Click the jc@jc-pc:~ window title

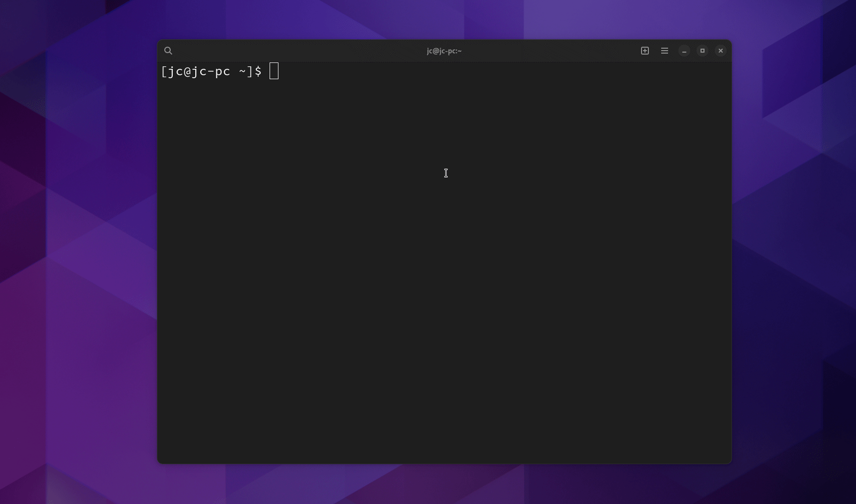(x=444, y=51)
